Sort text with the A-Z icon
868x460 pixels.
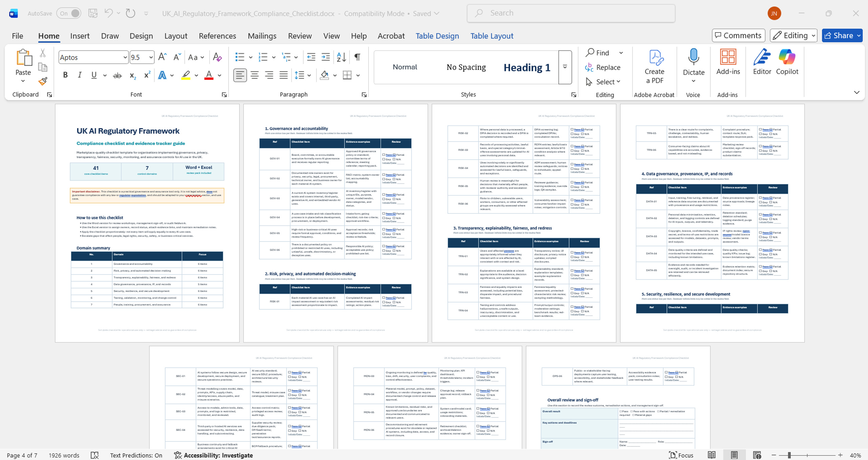click(341, 57)
